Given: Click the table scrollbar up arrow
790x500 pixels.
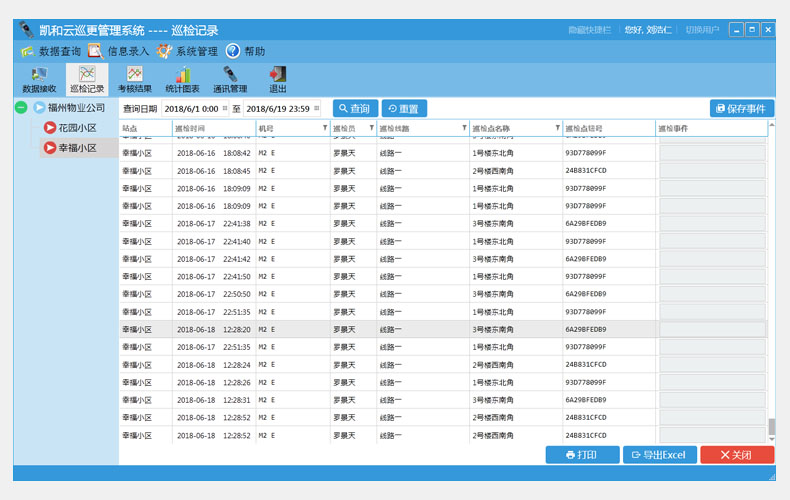Looking at the screenshot, I should pyautogui.click(x=771, y=124).
